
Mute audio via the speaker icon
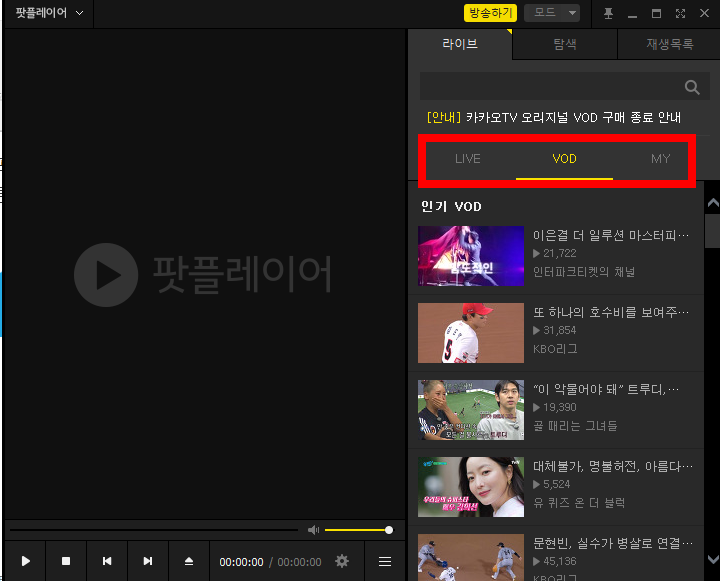(313, 530)
